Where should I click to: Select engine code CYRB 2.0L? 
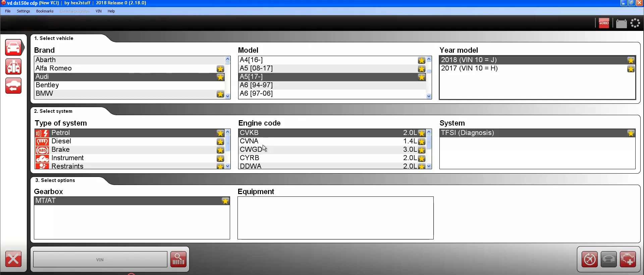(332, 158)
